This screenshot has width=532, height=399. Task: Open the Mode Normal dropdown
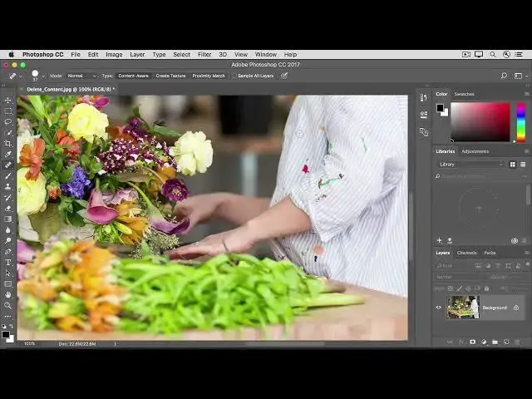tap(81, 76)
